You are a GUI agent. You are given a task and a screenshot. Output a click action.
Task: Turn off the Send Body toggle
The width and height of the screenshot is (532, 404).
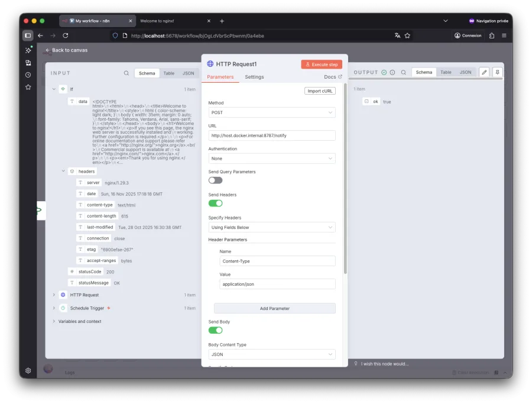point(215,330)
